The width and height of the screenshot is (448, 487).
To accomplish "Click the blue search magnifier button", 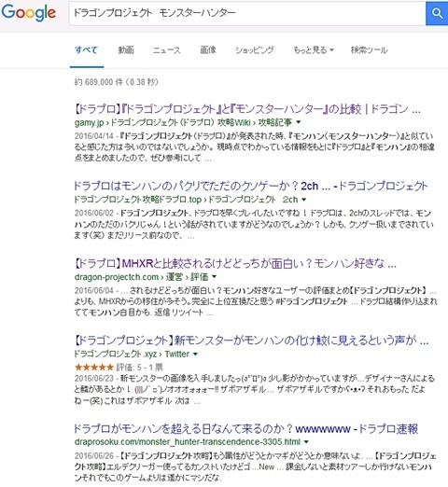I will point(437,13).
